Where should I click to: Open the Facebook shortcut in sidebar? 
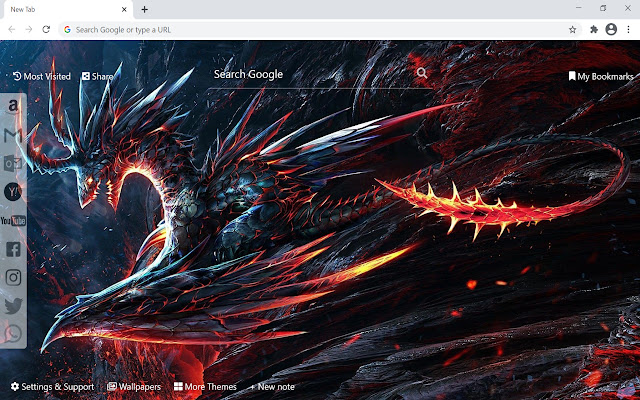click(13, 249)
